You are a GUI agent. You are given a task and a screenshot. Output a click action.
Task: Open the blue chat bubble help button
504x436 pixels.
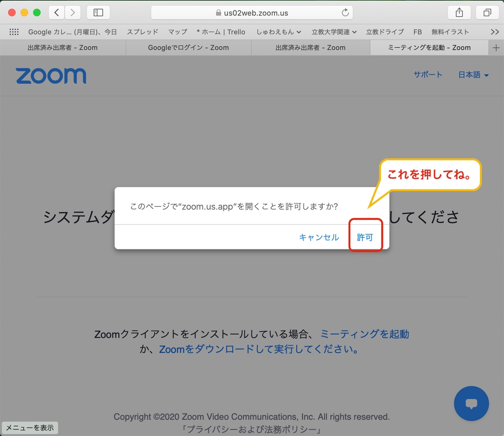point(471,403)
